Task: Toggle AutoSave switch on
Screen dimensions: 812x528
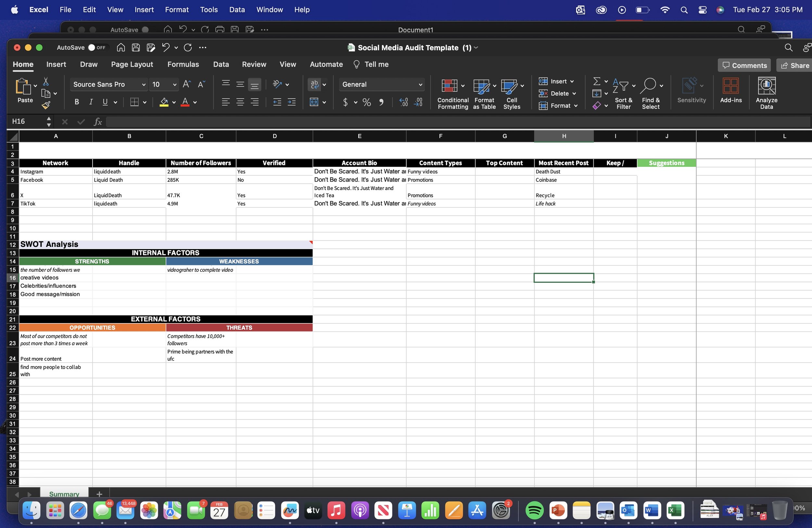Action: [x=97, y=47]
